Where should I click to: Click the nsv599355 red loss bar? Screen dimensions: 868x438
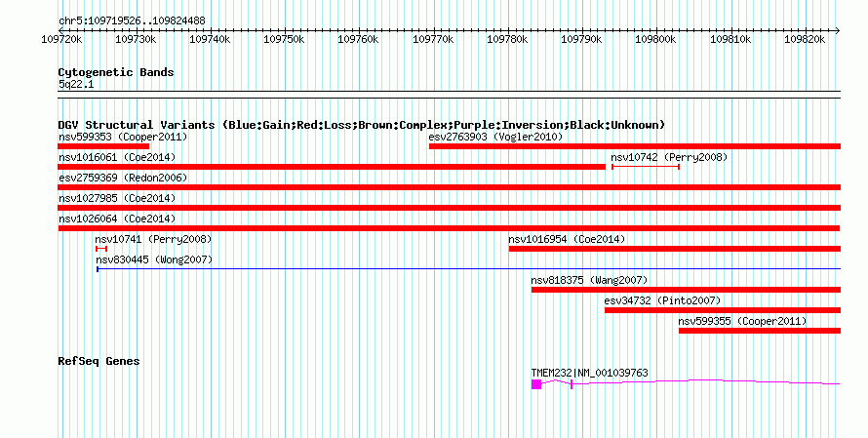click(x=760, y=331)
